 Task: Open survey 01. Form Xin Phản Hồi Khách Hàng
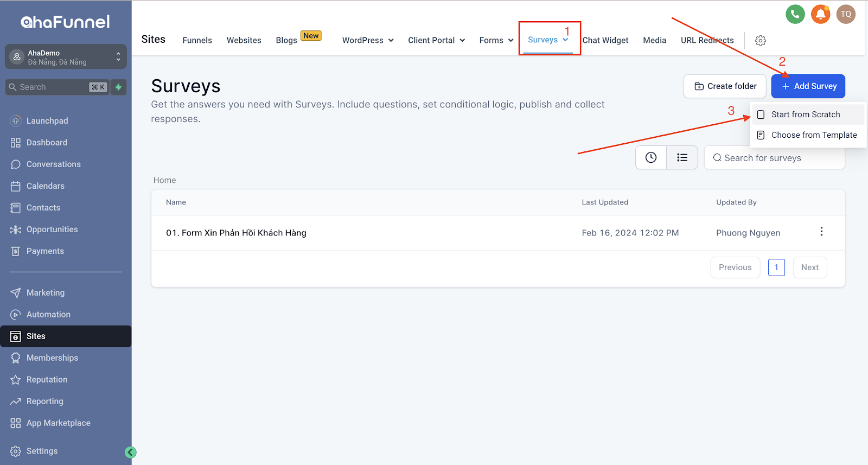pyautogui.click(x=236, y=233)
